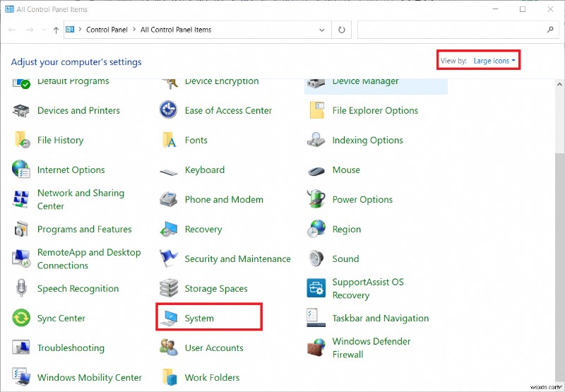Open the Keyboard icon

point(169,172)
